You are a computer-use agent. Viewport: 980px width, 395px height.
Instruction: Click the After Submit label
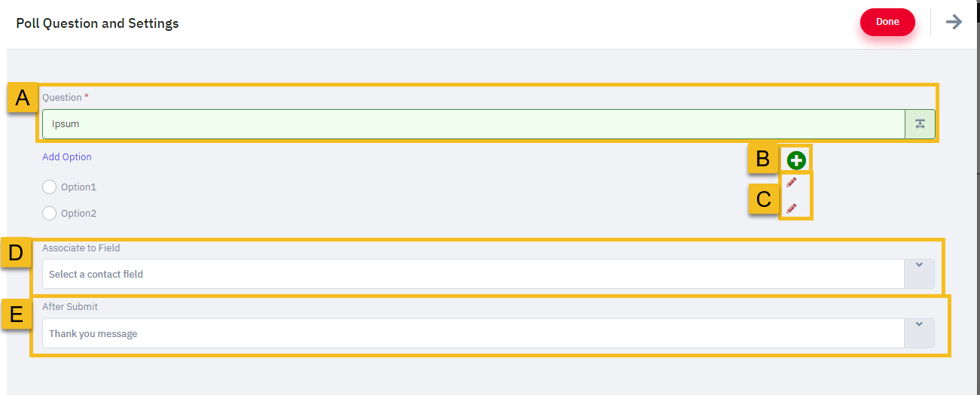click(x=70, y=306)
